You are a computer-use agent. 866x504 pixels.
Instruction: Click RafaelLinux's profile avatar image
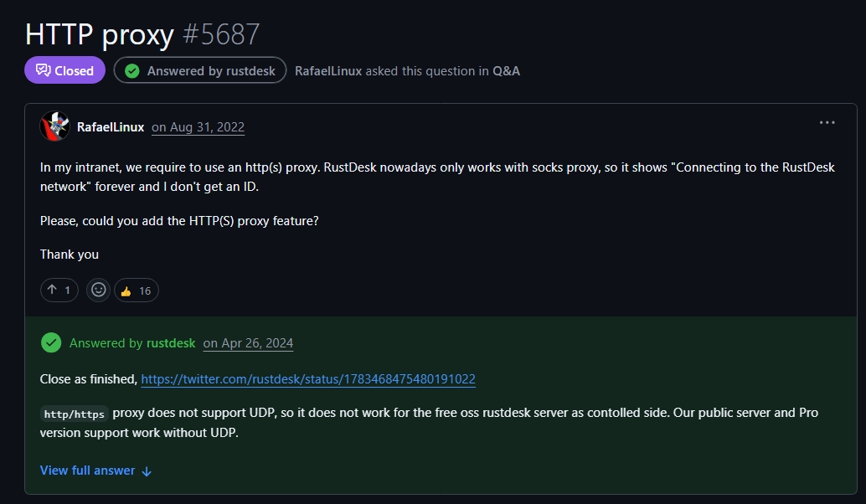click(x=54, y=126)
